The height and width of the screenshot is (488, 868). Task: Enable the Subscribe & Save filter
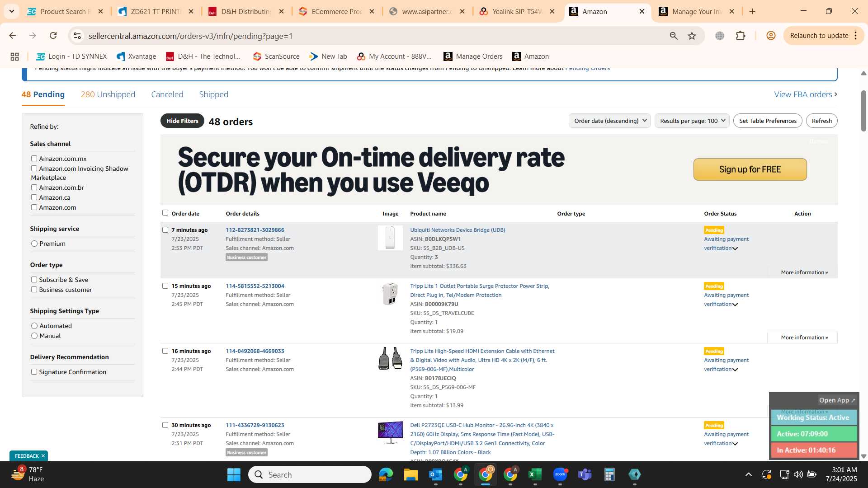(x=34, y=279)
